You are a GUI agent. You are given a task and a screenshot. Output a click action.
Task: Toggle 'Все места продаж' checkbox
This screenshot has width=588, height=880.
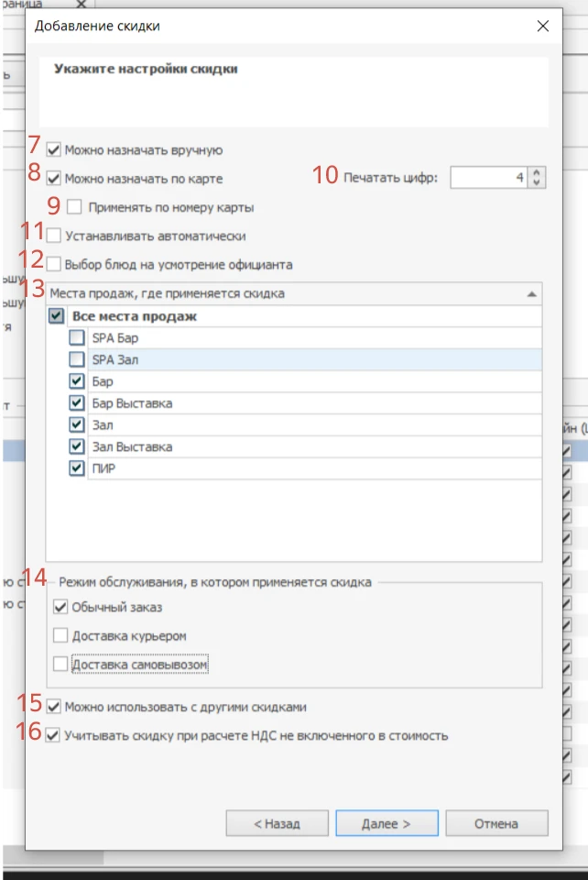(x=56, y=315)
